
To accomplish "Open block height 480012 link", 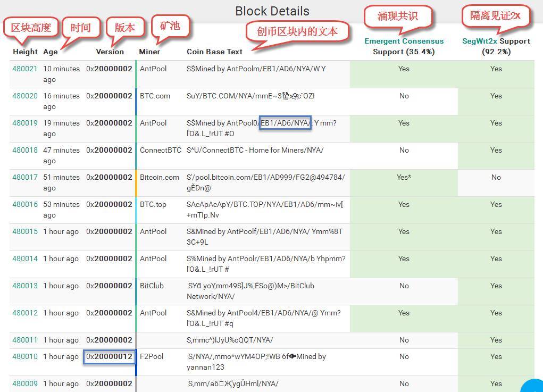I will pos(25,313).
